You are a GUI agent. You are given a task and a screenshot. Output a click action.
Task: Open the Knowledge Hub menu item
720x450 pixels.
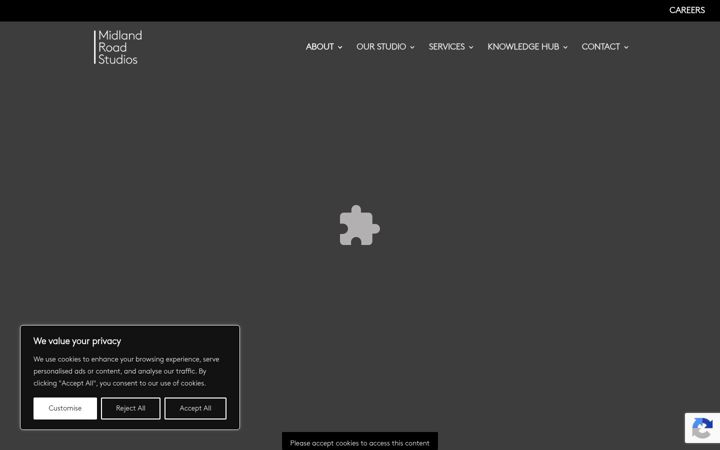click(523, 47)
